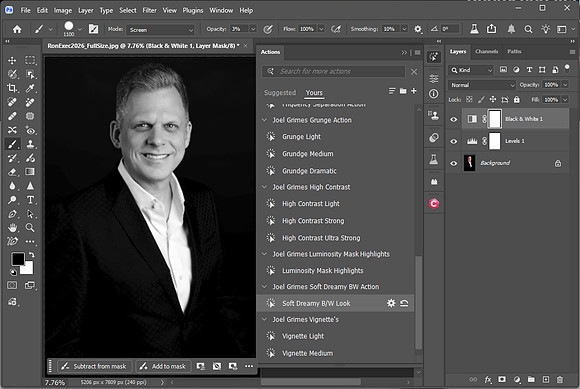Click Add to mask button

(x=163, y=366)
